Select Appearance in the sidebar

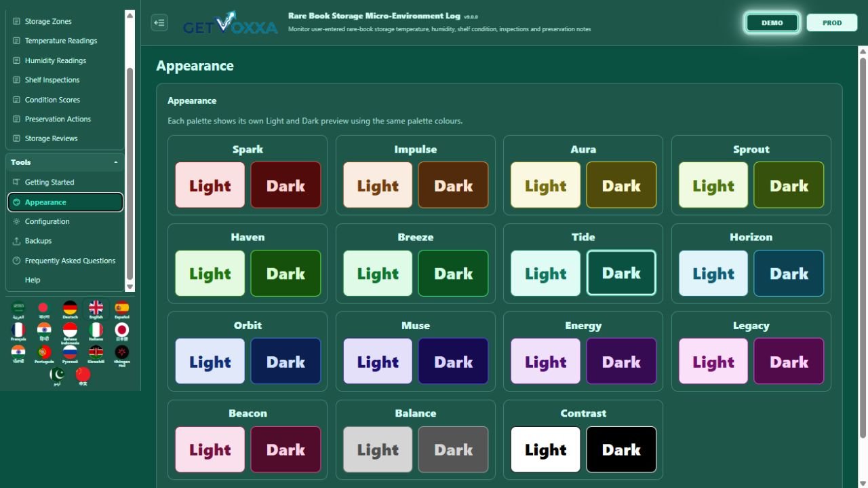click(65, 202)
